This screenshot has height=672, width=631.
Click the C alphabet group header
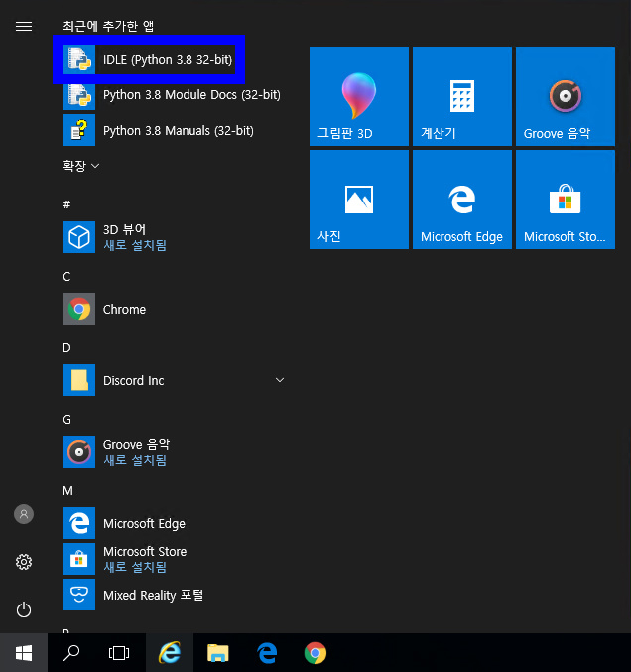tap(66, 276)
